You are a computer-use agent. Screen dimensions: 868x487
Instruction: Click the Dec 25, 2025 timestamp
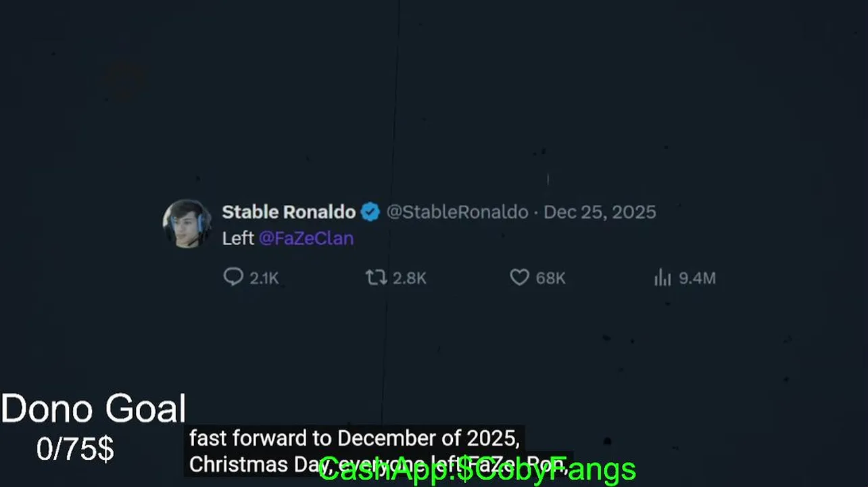600,212
